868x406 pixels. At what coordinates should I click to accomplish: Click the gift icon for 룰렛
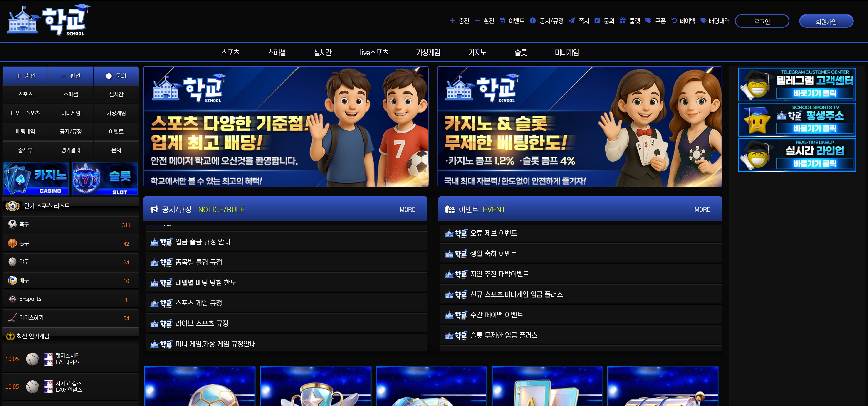[x=622, y=21]
